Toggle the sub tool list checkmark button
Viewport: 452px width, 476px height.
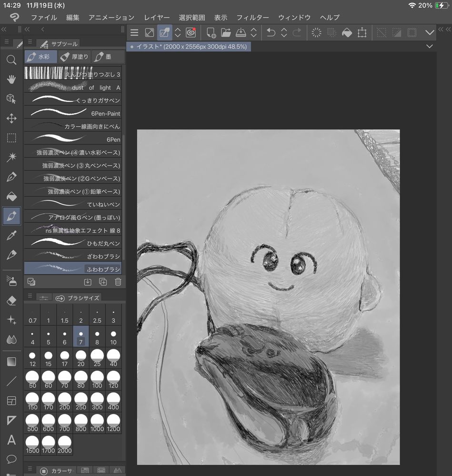31,282
